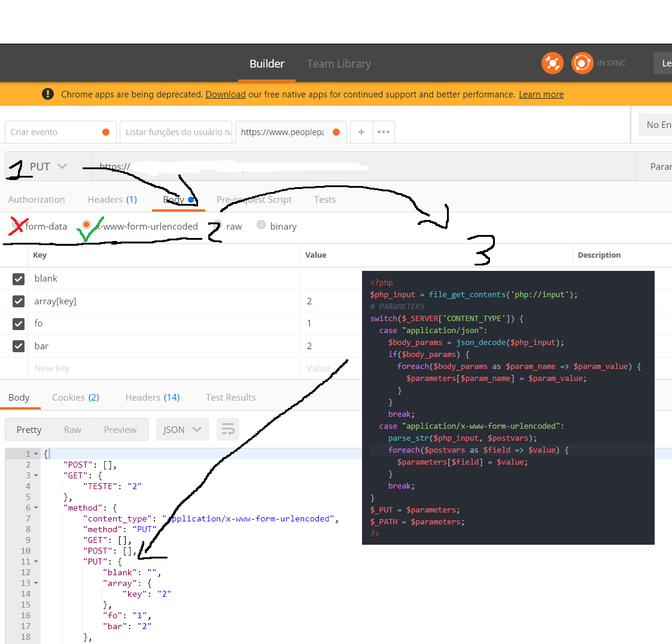The image size is (672, 644).
Task: Open the Collection Runner with the orange runner icon
Action: [x=552, y=63]
